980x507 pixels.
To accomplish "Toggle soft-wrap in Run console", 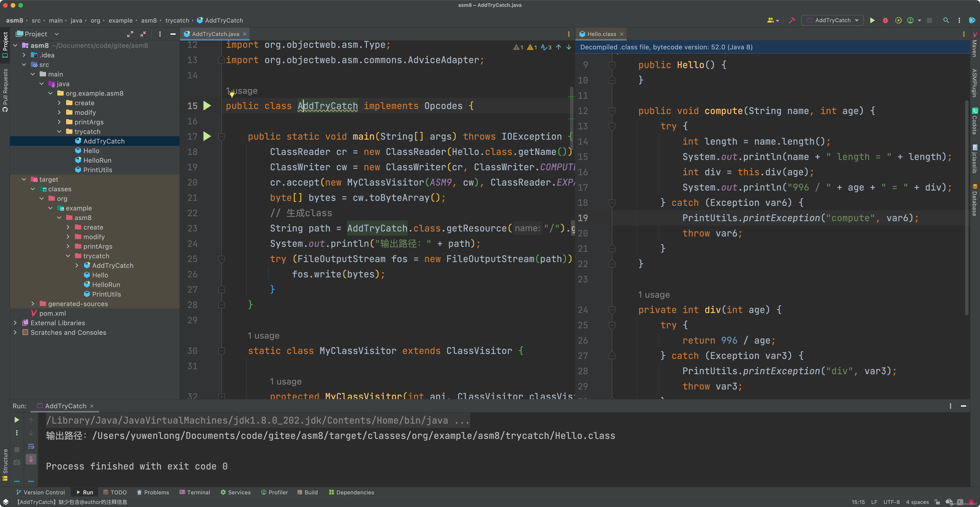I will [x=31, y=446].
